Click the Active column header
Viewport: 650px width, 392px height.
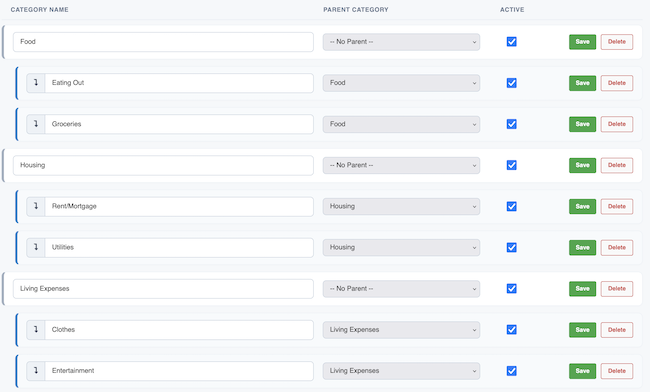(512, 10)
